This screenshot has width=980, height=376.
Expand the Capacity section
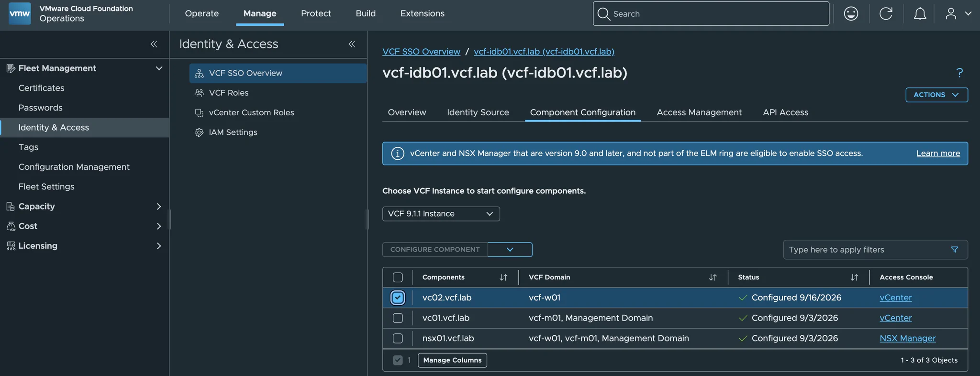pyautogui.click(x=159, y=207)
